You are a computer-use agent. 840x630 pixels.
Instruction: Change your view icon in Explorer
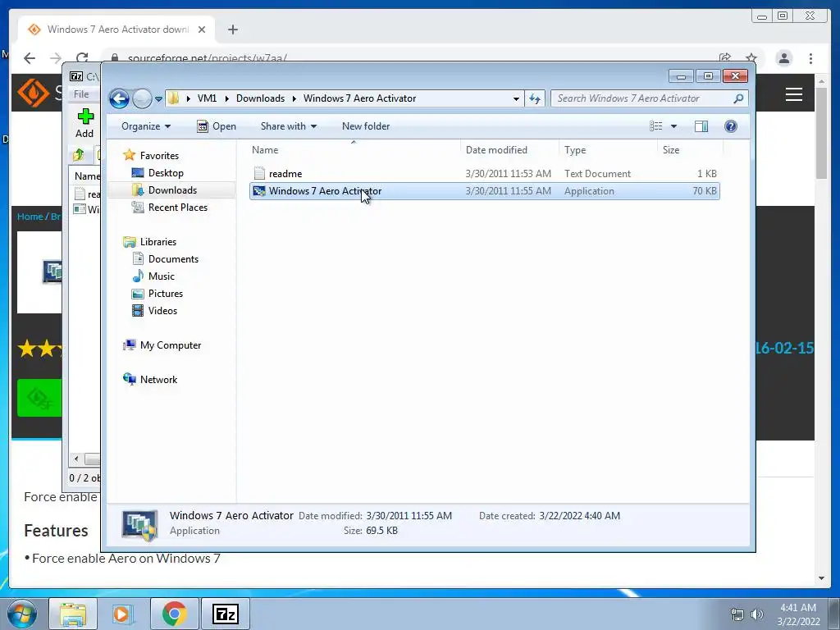[x=656, y=126]
